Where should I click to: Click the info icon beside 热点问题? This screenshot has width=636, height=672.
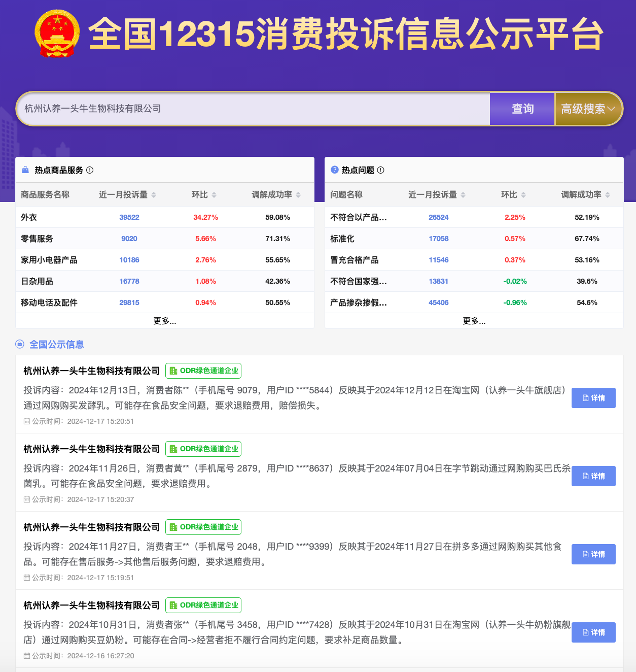point(381,170)
